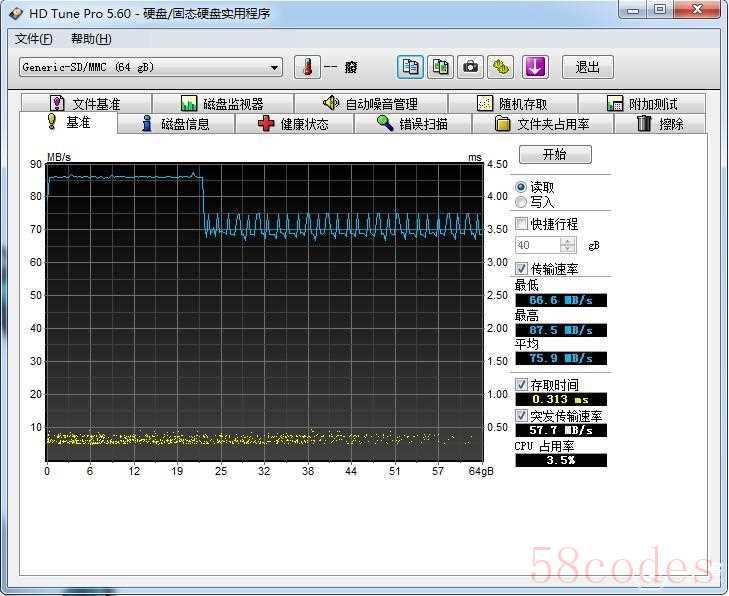Screen dimensions: 729x596
Task: Enable the 快捷行程 checkbox
Action: coord(522,224)
